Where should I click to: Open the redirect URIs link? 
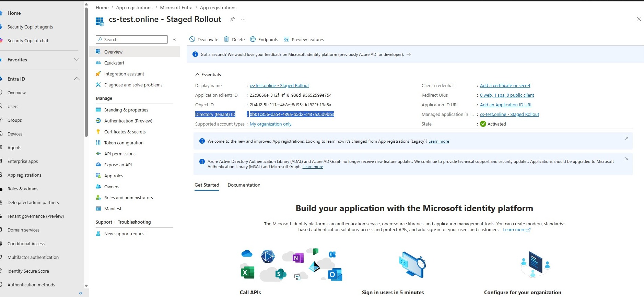point(507,95)
